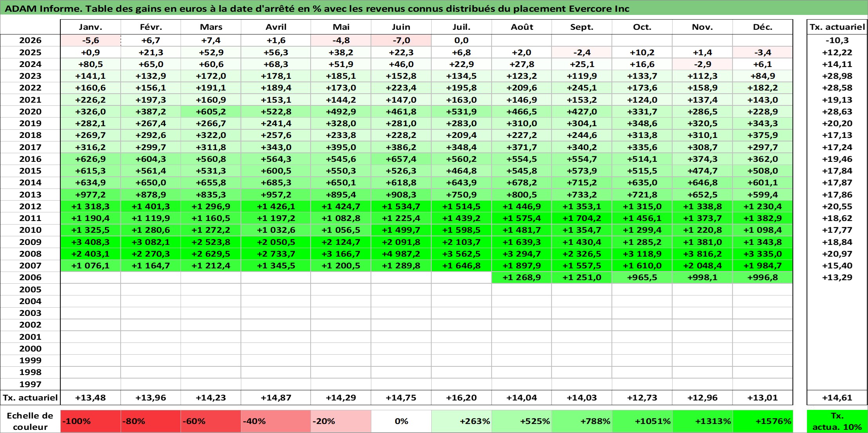The height and width of the screenshot is (433, 868).
Task: Select the -20% pink scale swatch
Action: 341,421
